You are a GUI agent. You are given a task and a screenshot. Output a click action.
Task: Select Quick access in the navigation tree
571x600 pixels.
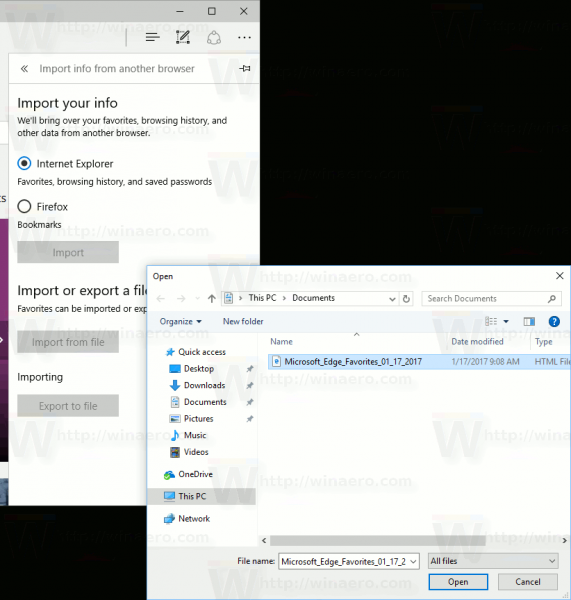click(x=196, y=352)
